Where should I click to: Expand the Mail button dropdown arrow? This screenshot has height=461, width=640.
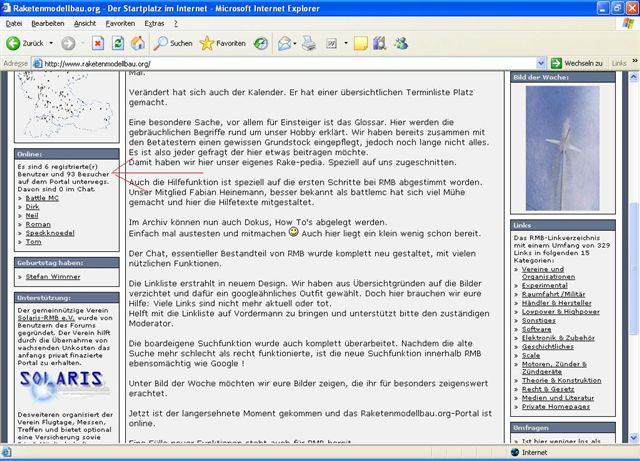pos(299,44)
